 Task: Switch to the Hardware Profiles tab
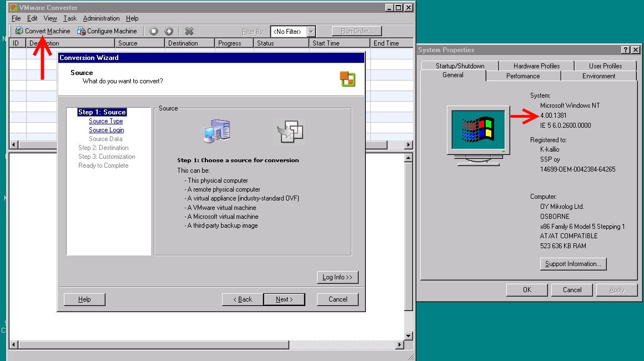(x=536, y=66)
